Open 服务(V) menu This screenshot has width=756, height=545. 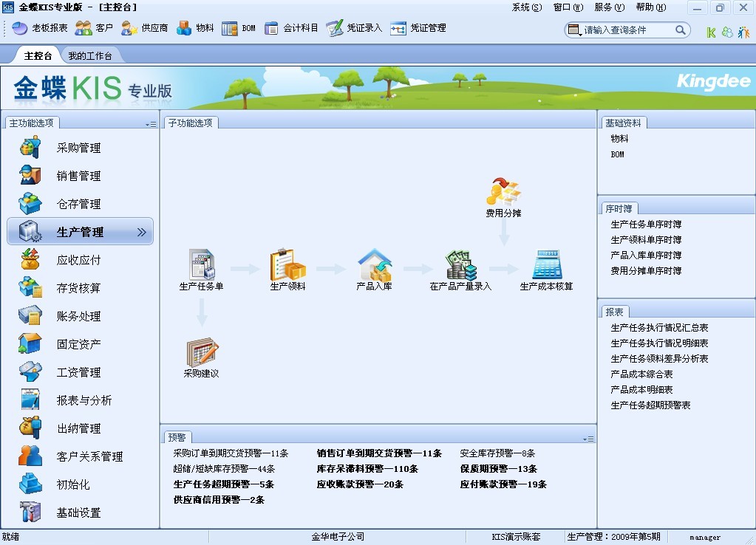click(610, 7)
